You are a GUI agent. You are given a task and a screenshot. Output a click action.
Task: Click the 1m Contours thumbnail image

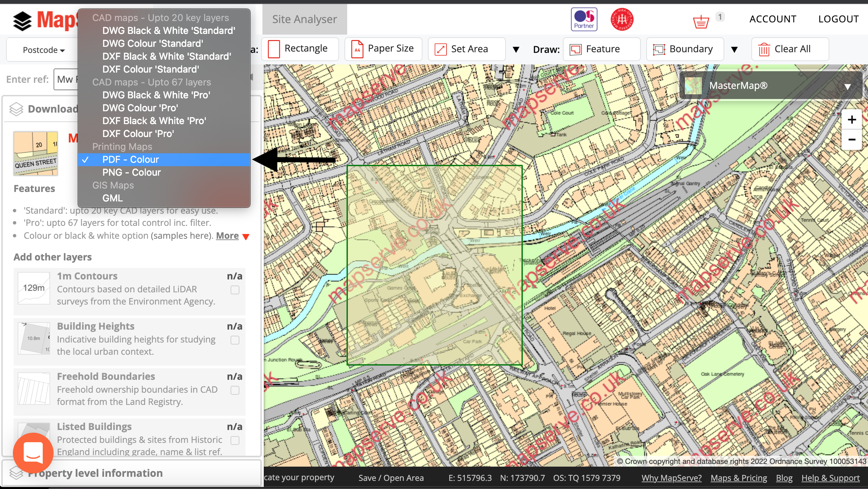34,288
